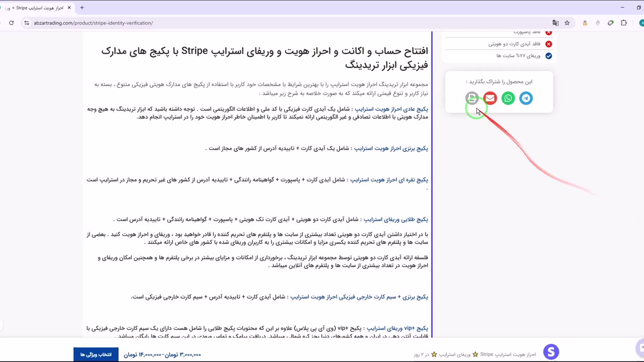
Task: Share the product via Telegram icon
Action: 526,98
